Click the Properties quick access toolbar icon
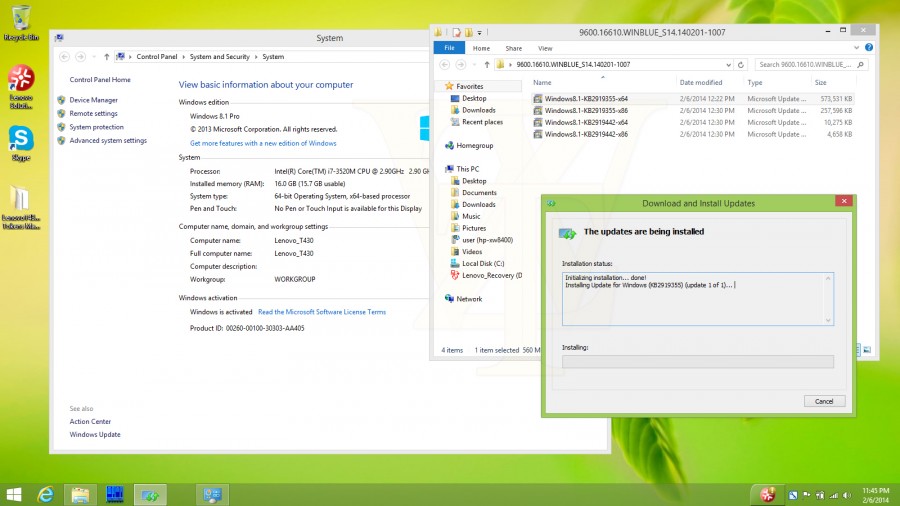 [x=456, y=33]
